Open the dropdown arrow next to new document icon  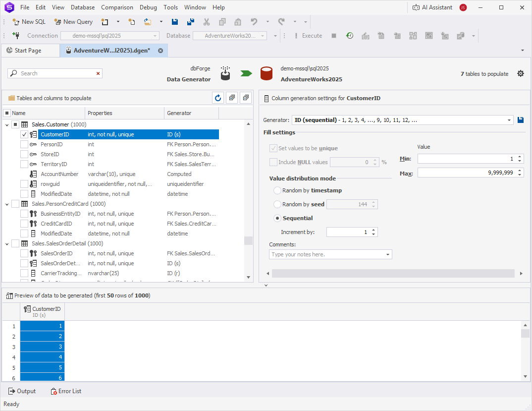pos(118,22)
